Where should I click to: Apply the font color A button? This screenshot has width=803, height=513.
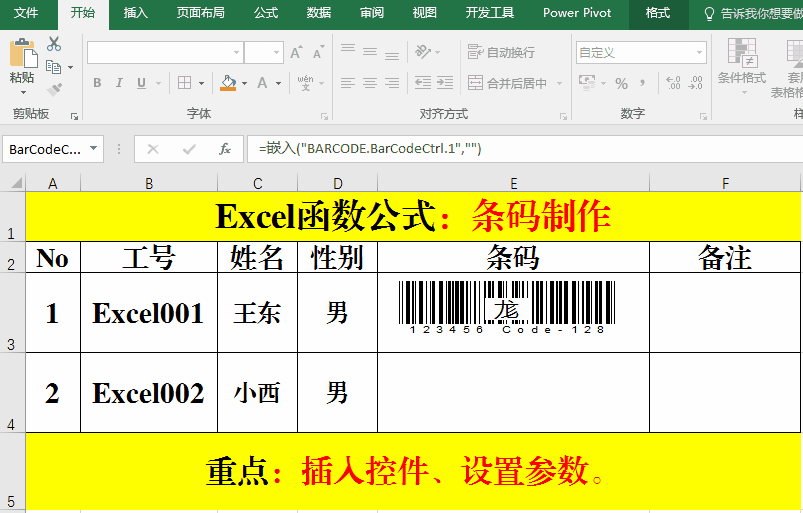point(262,83)
